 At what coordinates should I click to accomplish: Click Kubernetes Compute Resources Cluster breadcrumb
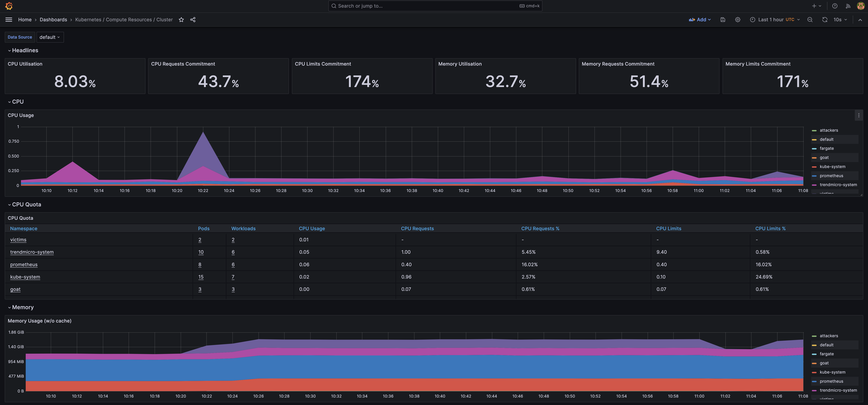124,20
